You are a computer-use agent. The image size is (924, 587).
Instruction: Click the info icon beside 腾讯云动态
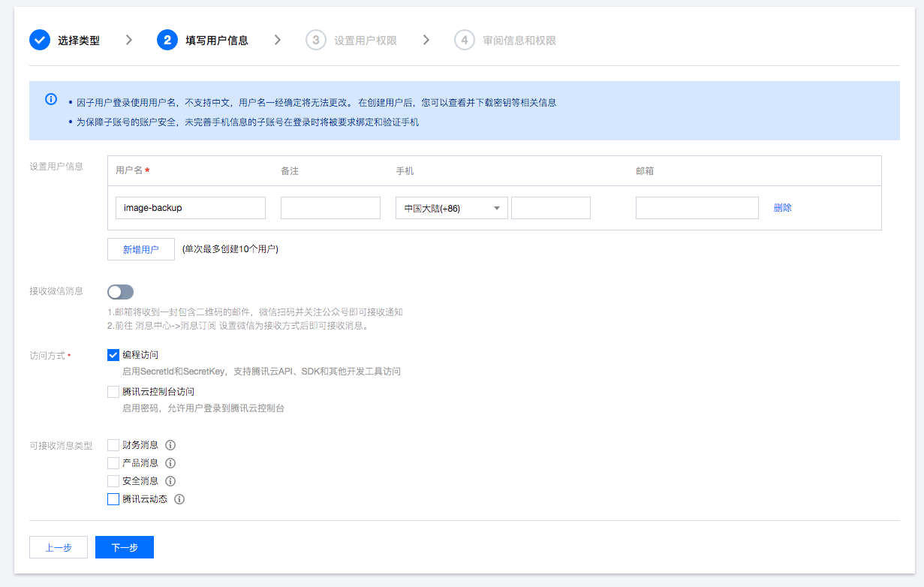point(179,499)
